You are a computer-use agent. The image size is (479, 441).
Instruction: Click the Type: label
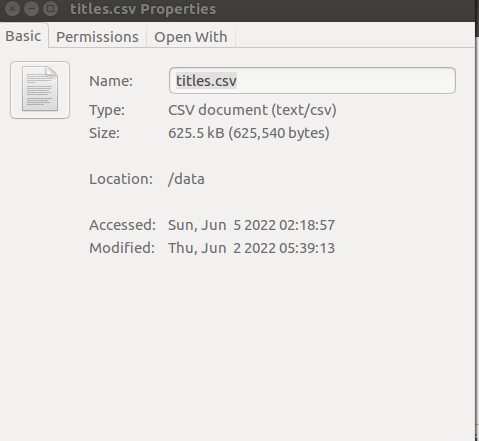(x=107, y=110)
